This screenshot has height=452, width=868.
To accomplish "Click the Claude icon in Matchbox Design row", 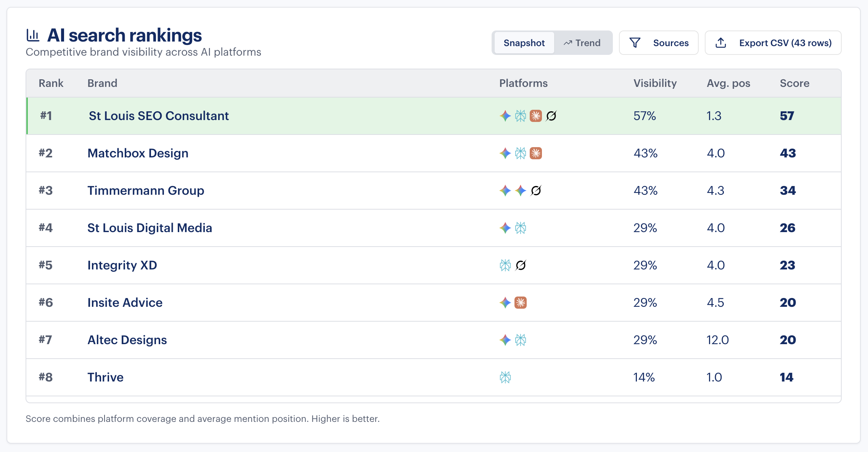I will pyautogui.click(x=536, y=153).
